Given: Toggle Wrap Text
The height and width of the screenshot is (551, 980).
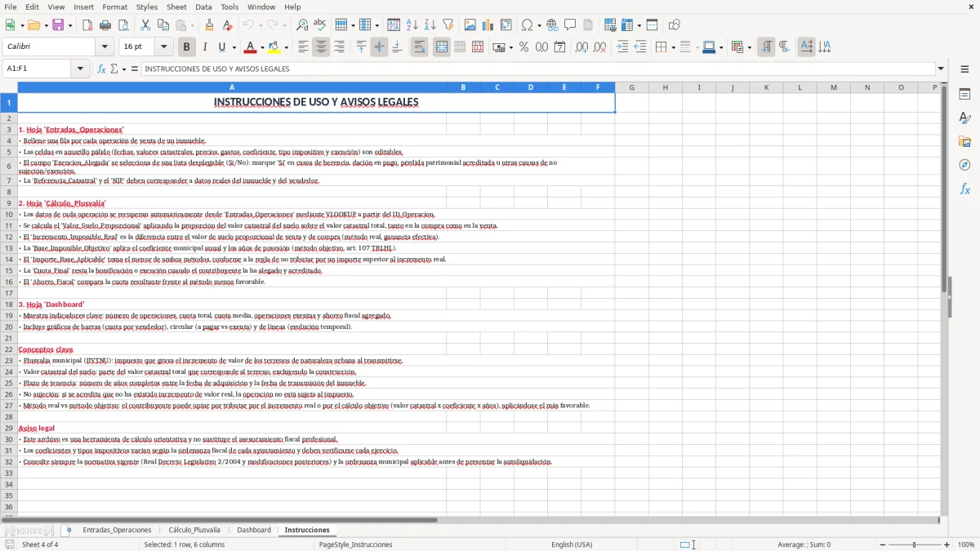Looking at the screenshot, I should click(x=420, y=47).
